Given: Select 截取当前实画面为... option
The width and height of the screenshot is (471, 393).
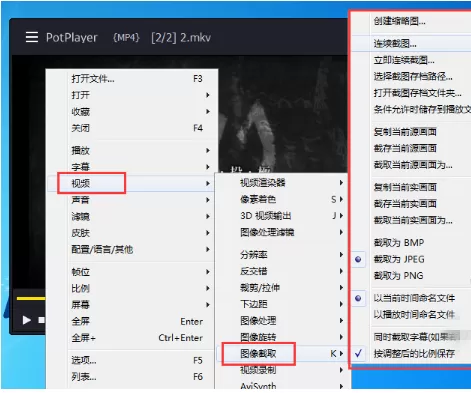Looking at the screenshot, I should [411, 220].
